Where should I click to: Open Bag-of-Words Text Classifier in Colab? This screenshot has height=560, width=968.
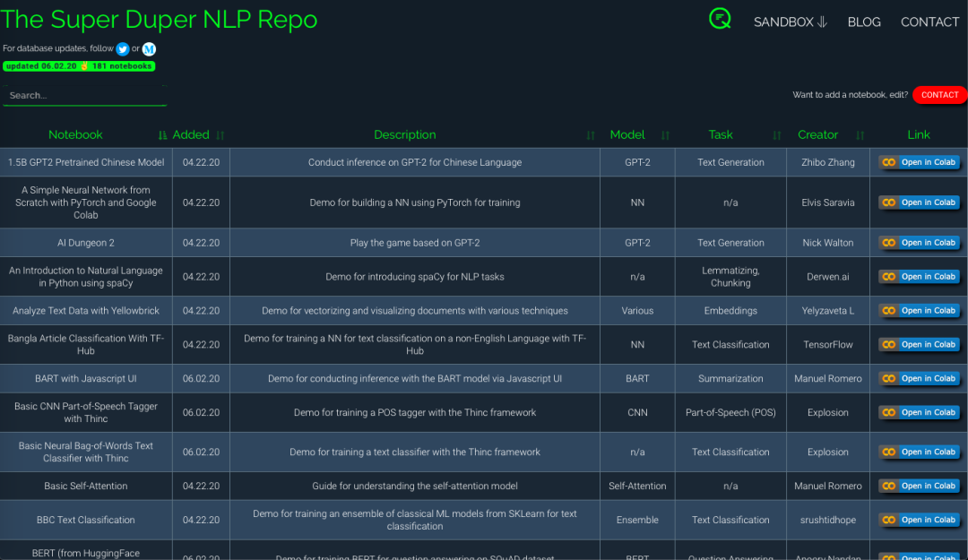click(920, 452)
